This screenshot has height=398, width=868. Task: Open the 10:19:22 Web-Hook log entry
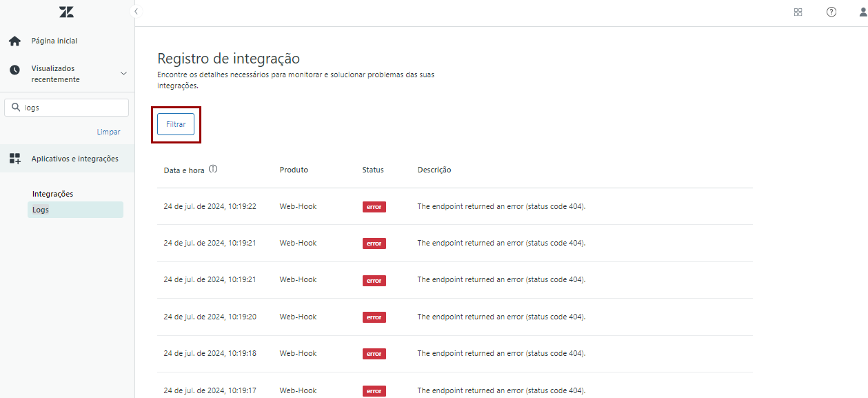click(x=298, y=206)
